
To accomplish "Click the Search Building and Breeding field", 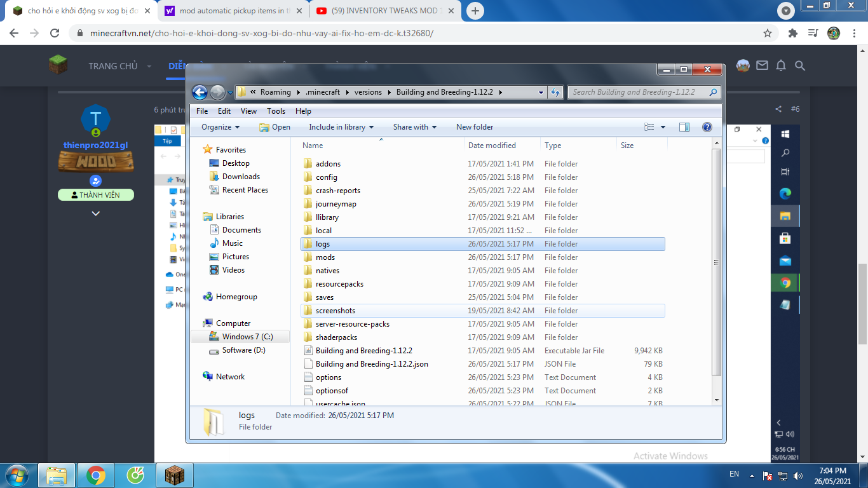I will tap(637, 92).
